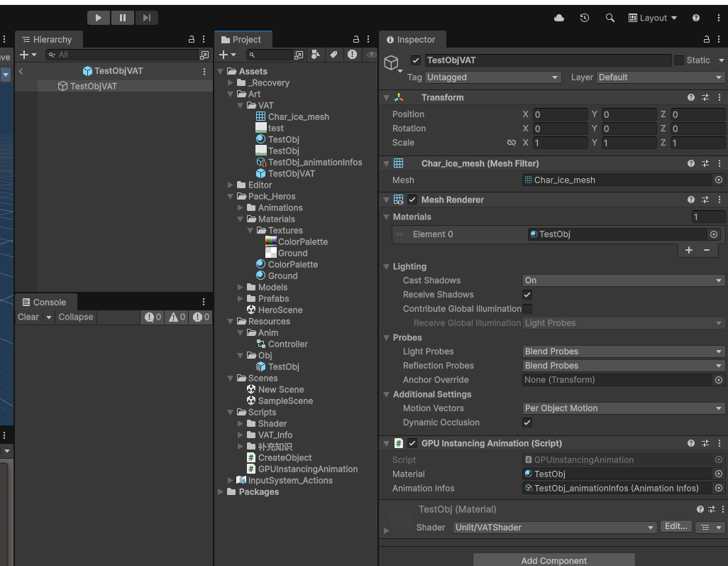This screenshot has height=566, width=728.
Task: Open the Layout dropdown menu
Action: [653, 18]
